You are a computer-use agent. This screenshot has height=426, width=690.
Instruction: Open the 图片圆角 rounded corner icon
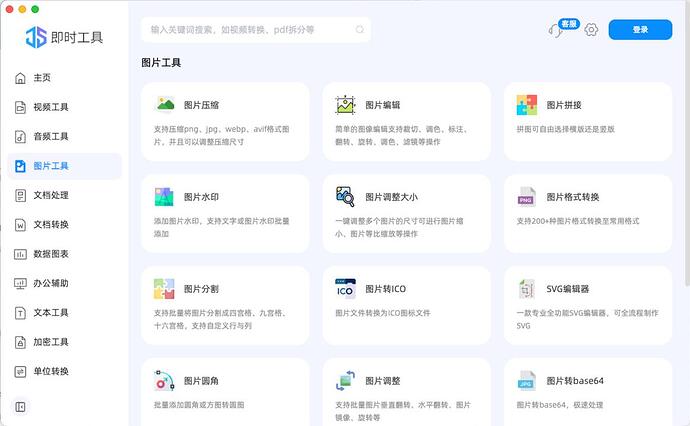(x=165, y=380)
